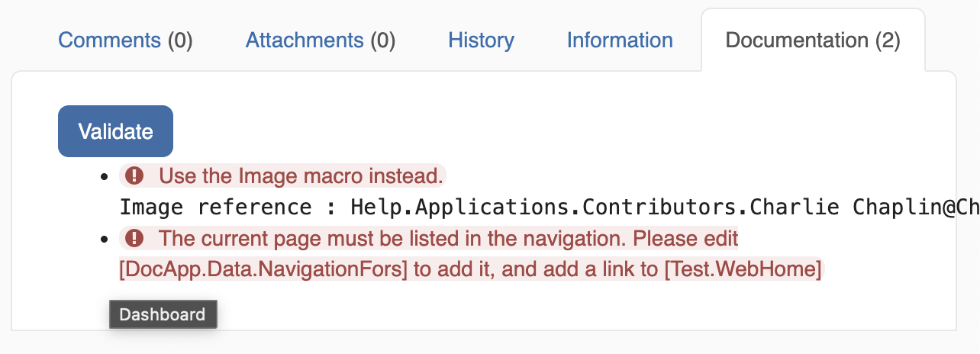This screenshot has height=354, width=980.
Task: Click the Dashboard tooltip label
Action: [x=163, y=314]
